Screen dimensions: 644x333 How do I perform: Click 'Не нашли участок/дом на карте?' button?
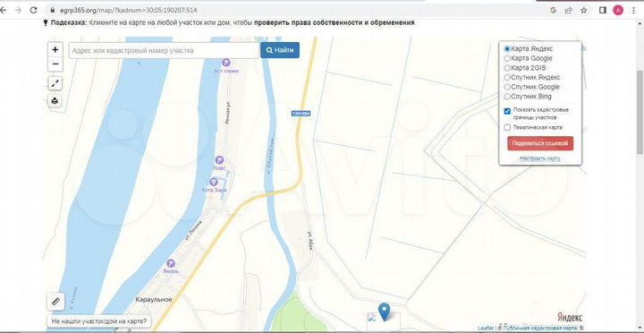98,321
